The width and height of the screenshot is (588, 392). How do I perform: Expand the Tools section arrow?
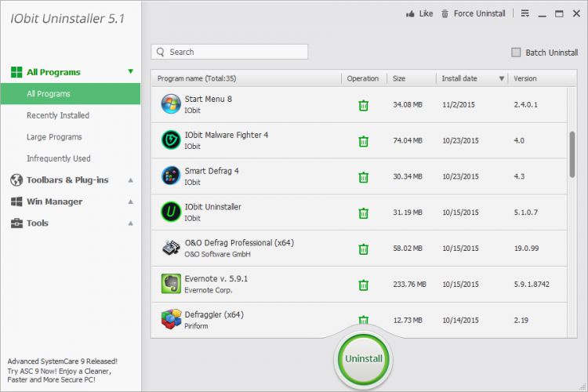tap(130, 223)
